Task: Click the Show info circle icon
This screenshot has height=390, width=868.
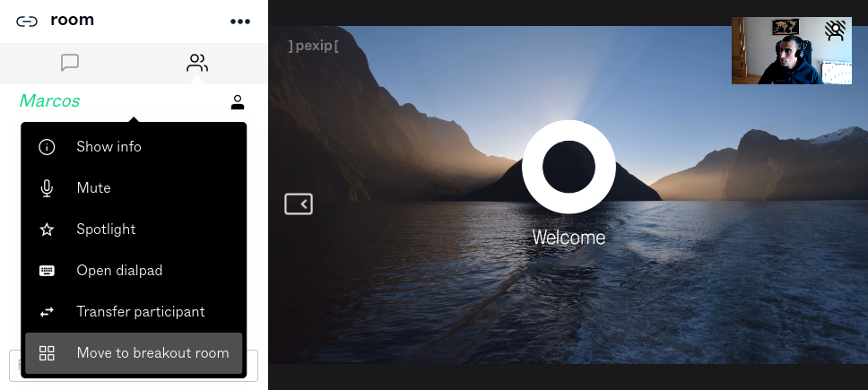Action: [x=47, y=147]
